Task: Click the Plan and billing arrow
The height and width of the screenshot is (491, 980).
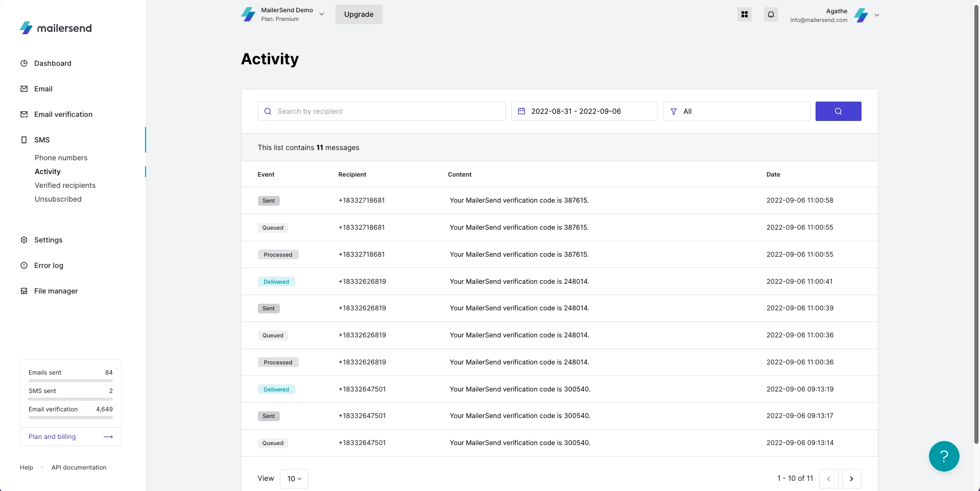Action: pos(108,437)
